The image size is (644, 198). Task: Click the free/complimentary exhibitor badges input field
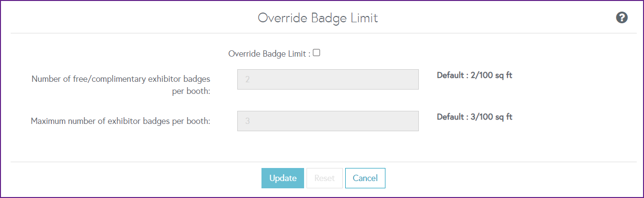point(328,79)
